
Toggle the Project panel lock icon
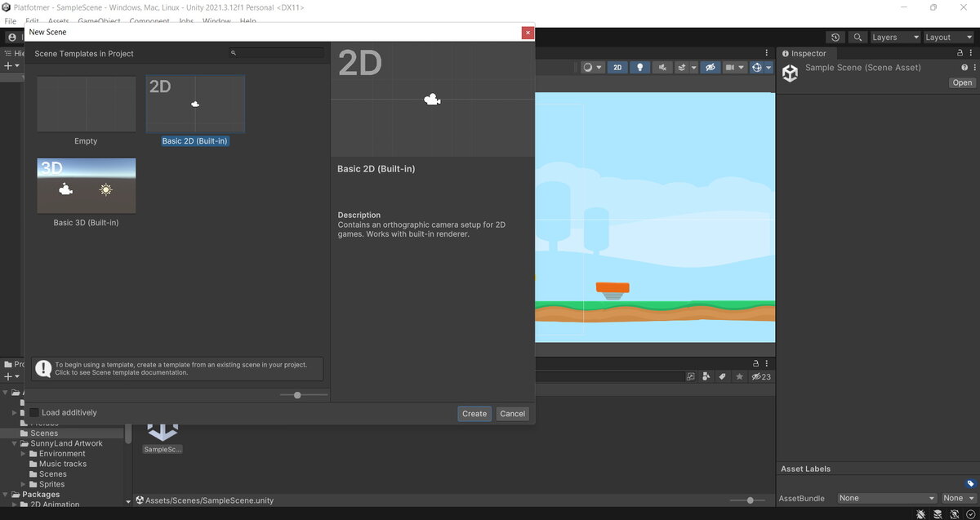[756, 364]
